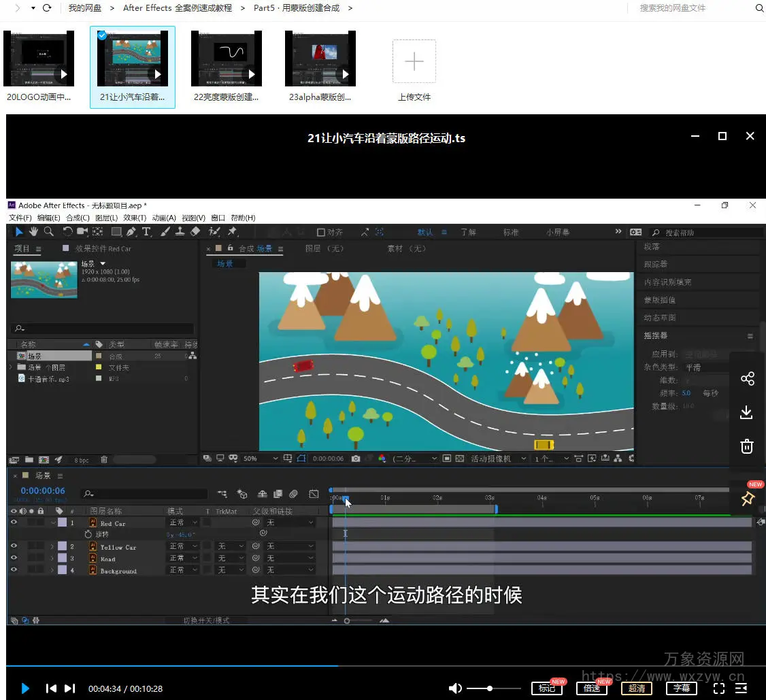Click the share icon on the side panel

pos(747,379)
